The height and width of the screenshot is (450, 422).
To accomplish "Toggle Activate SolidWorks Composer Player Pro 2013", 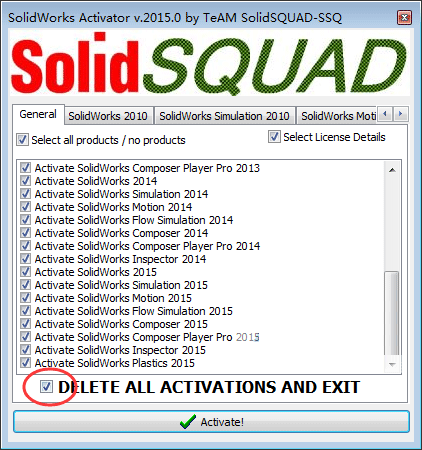I will (25, 168).
